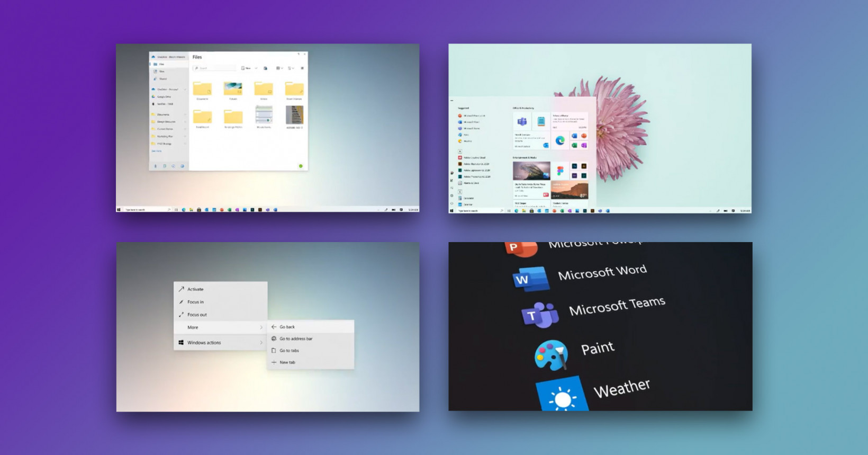Open the small OneNote tile beside the Edge tile
868x455 pixels.
point(584,145)
